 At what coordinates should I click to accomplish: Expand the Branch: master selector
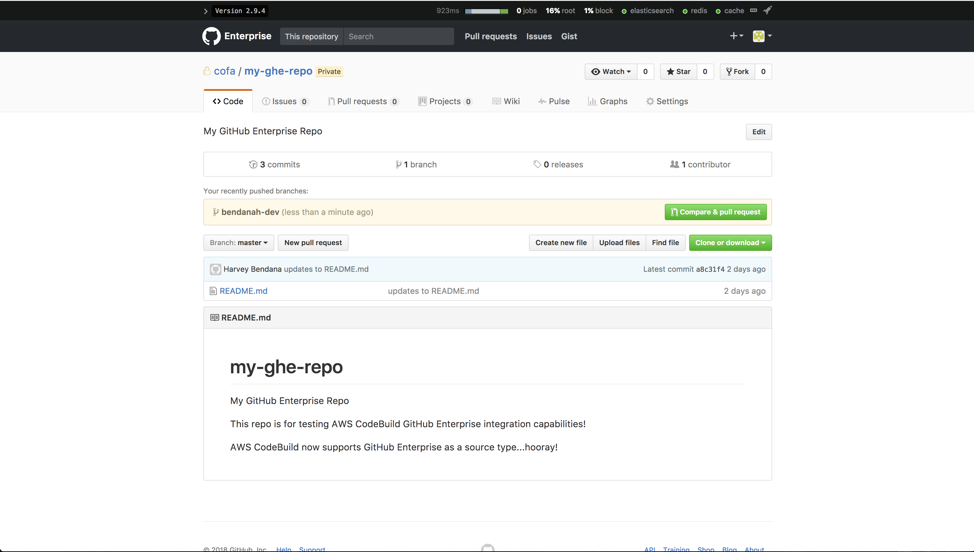point(238,243)
